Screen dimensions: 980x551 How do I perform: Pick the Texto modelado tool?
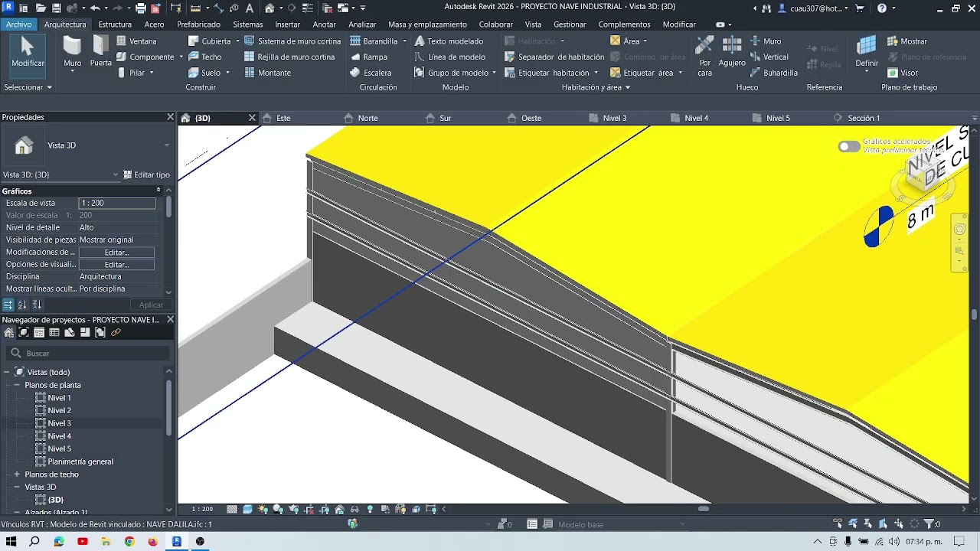coord(449,41)
